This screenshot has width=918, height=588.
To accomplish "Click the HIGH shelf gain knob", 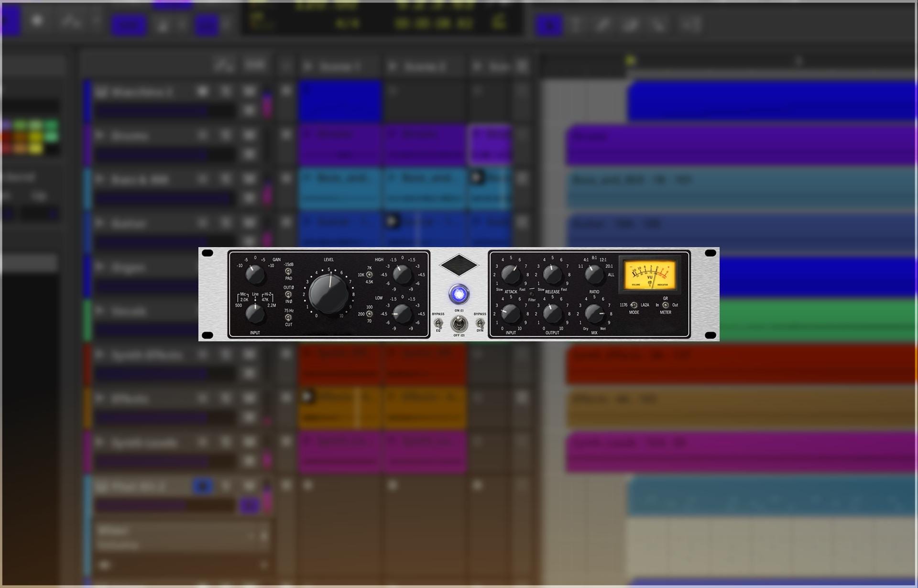I will click(402, 275).
